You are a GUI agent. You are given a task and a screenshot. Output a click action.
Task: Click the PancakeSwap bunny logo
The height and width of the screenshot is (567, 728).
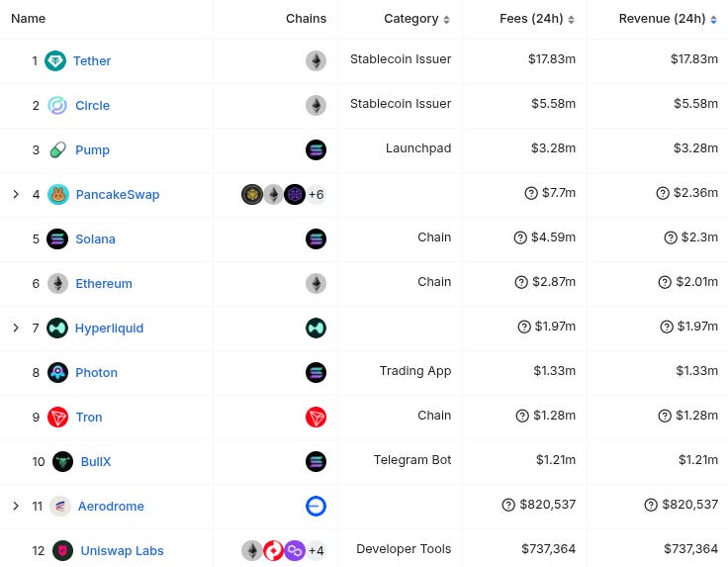coord(58,195)
